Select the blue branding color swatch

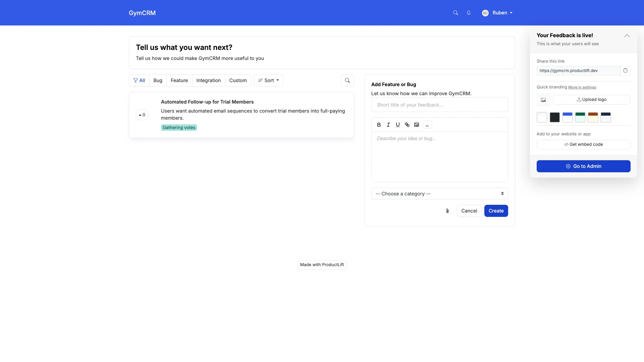pos(567,117)
